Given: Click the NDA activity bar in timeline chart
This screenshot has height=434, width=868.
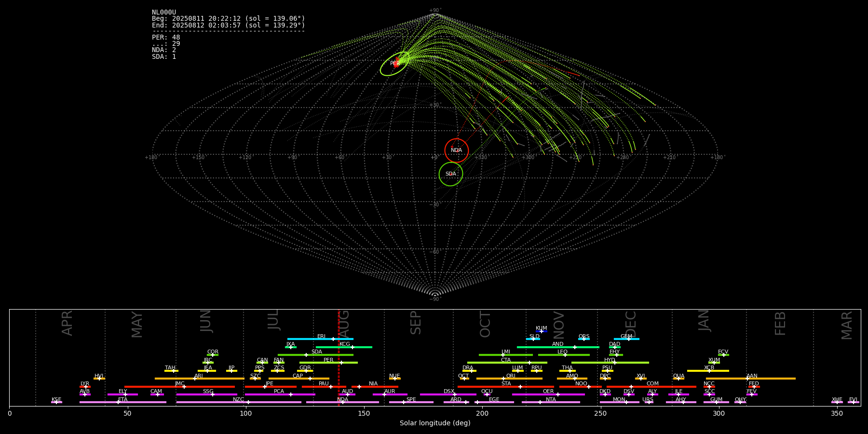Looking at the screenshot, I should tap(342, 402).
